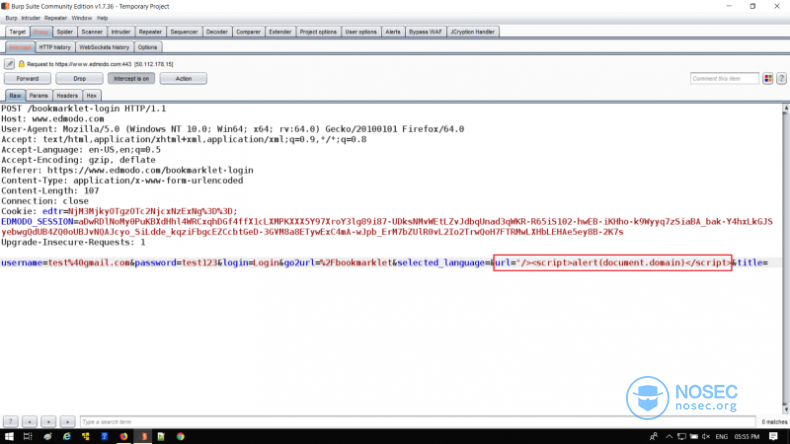Switch to the Headers view tab
Image resolution: width=790 pixels, height=444 pixels.
(67, 96)
